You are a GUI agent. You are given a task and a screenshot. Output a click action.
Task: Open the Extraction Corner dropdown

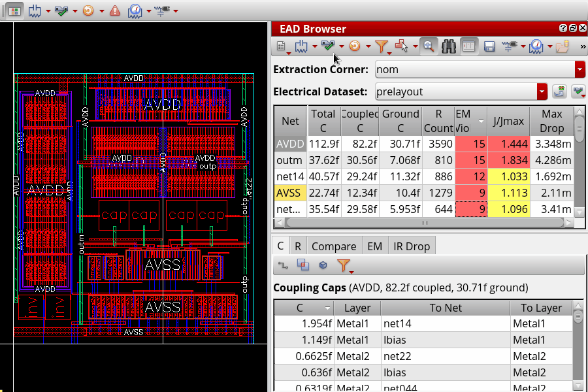pos(580,69)
